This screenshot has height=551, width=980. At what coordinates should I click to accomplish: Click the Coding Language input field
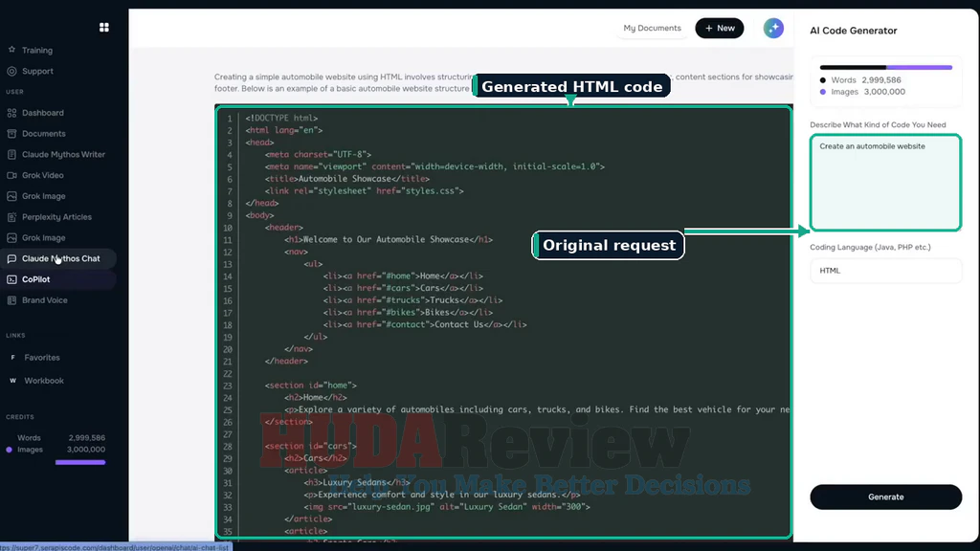coord(885,271)
